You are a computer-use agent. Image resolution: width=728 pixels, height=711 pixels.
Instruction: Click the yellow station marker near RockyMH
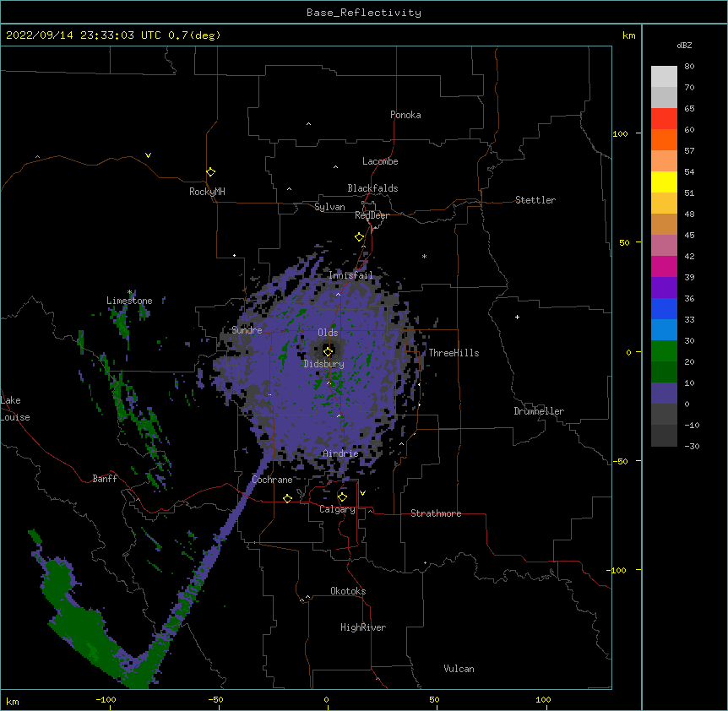211,172
